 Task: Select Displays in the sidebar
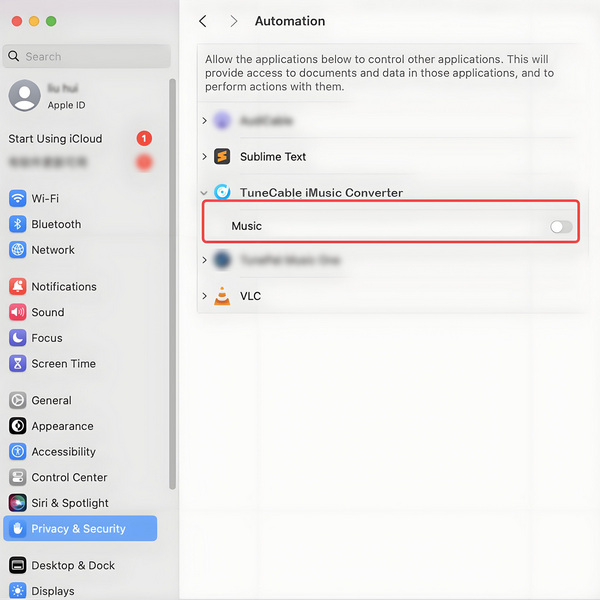80,591
